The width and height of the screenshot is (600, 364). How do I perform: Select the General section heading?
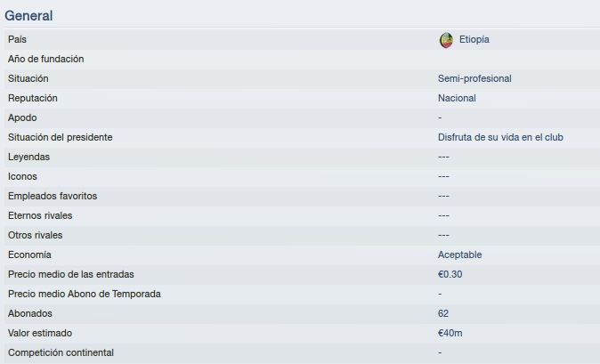pos(28,16)
